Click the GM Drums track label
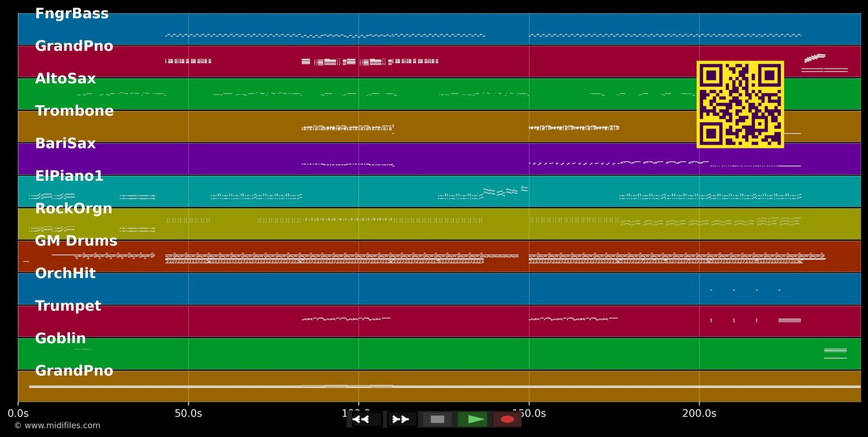Screen dimensions: 868x437 [76, 241]
